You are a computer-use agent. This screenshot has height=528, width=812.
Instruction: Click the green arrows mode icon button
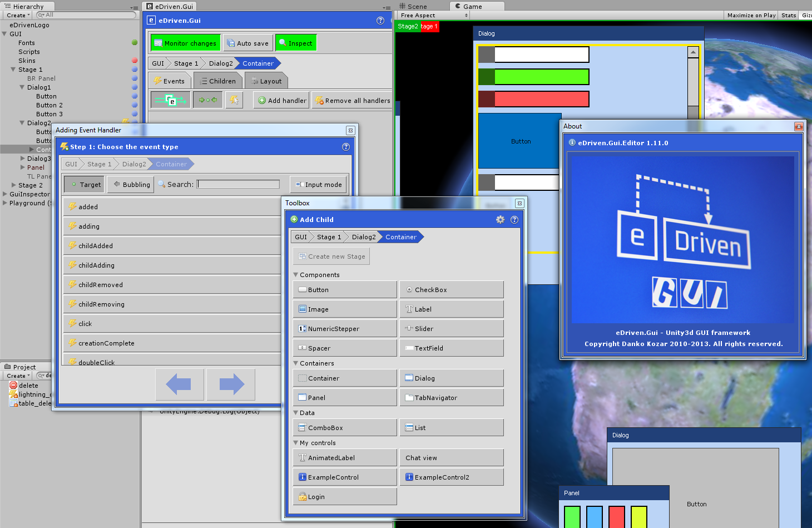(x=208, y=100)
